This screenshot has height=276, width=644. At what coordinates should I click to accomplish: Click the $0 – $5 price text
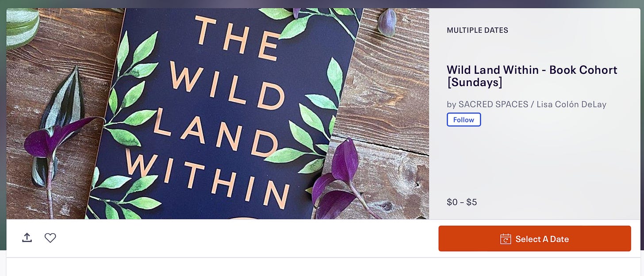tap(462, 202)
